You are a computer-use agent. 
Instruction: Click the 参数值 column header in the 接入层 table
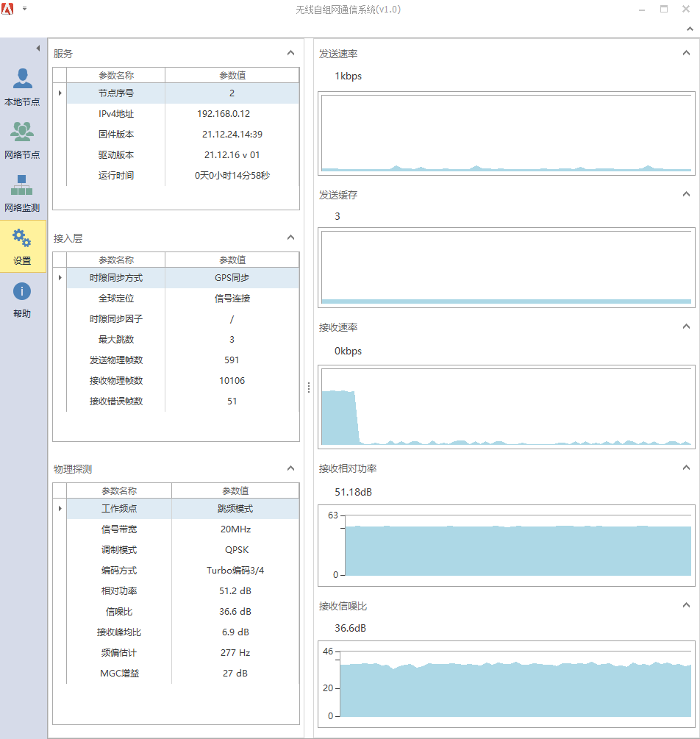pos(232,260)
